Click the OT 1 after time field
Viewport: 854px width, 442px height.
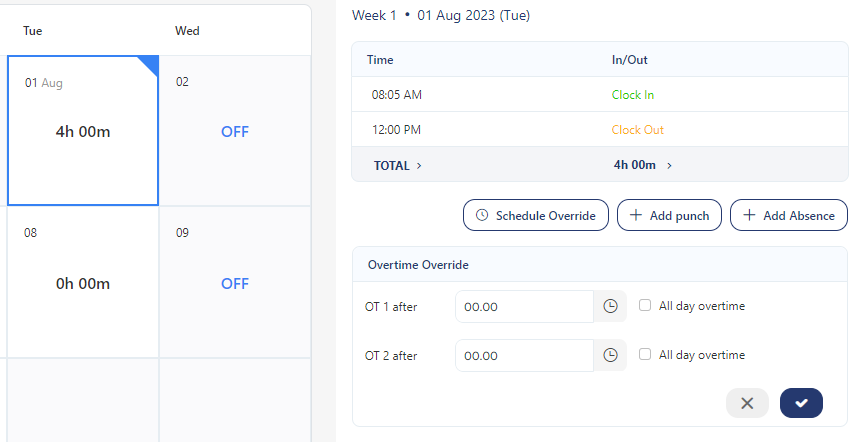pyautogui.click(x=524, y=306)
